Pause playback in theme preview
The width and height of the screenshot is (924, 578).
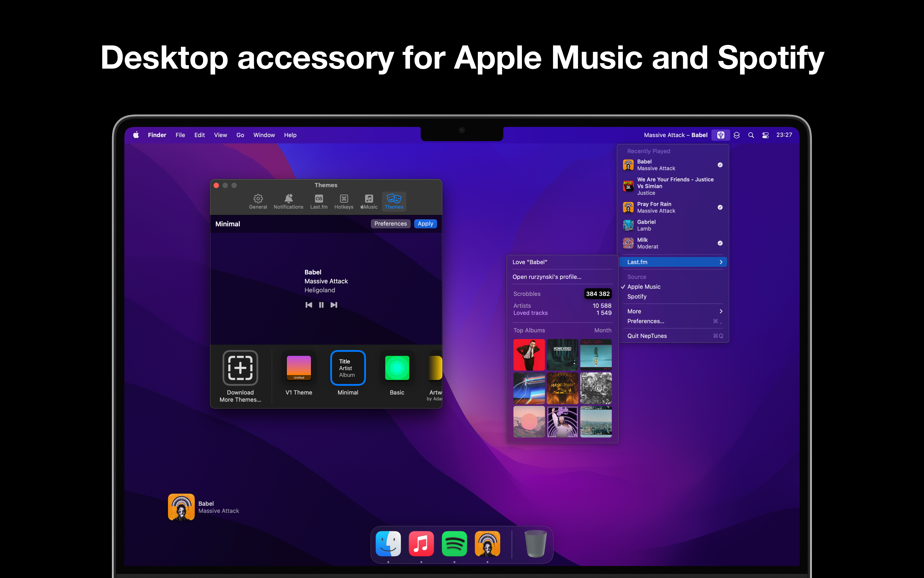click(321, 305)
